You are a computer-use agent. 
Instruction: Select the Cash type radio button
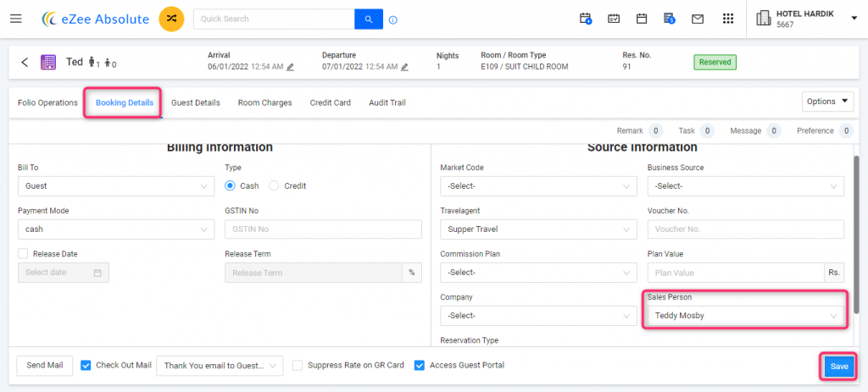[x=231, y=185]
